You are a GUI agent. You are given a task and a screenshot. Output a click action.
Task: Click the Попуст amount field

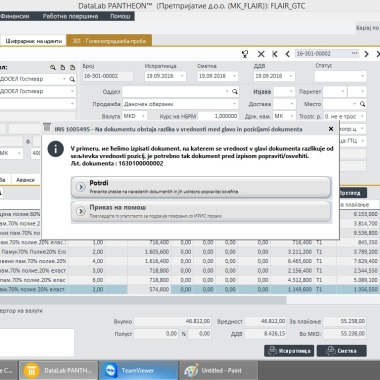coord(156,334)
